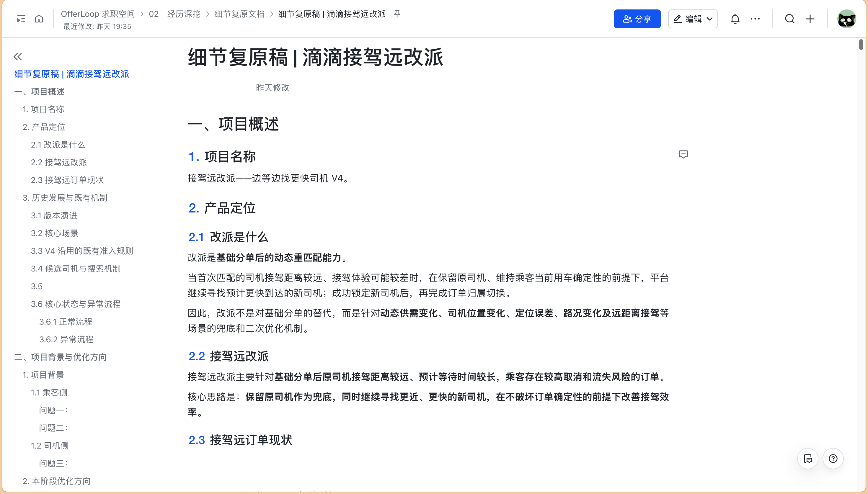Image resolution: width=868 pixels, height=494 pixels.
Task: Click the main document title heading
Action: click(x=315, y=57)
